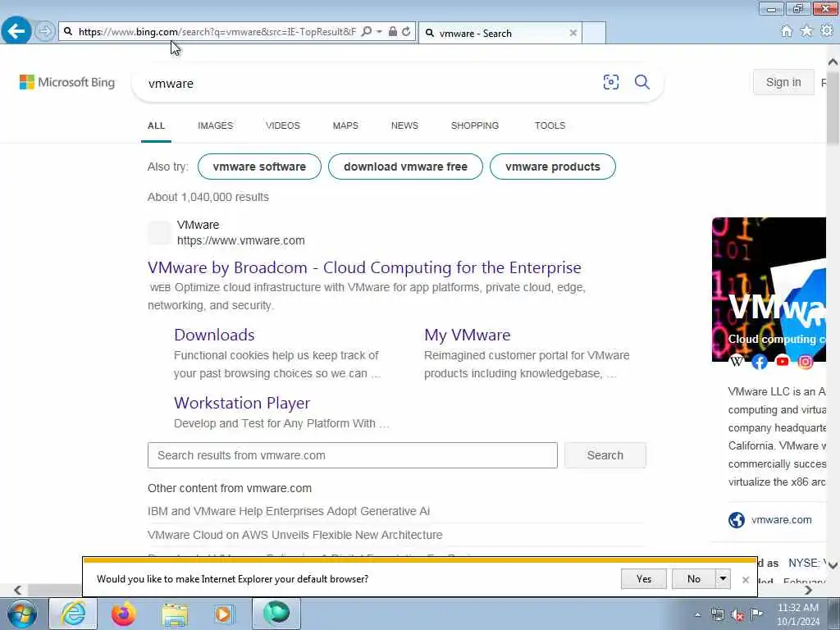Viewport: 840px width, 630px height.
Task: Switch to the VIDEOS tab
Action: click(283, 126)
